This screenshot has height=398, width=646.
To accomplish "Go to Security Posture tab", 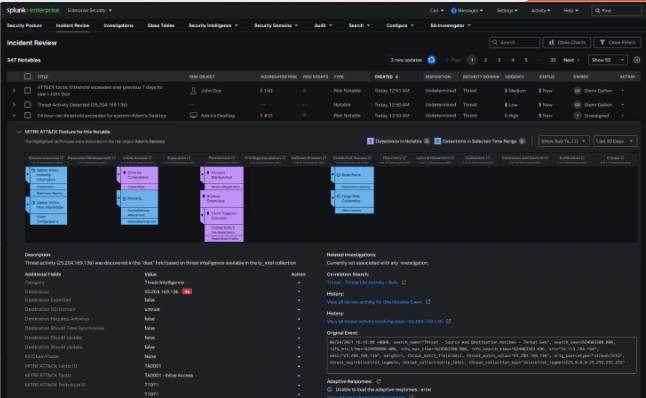I will pos(24,26).
